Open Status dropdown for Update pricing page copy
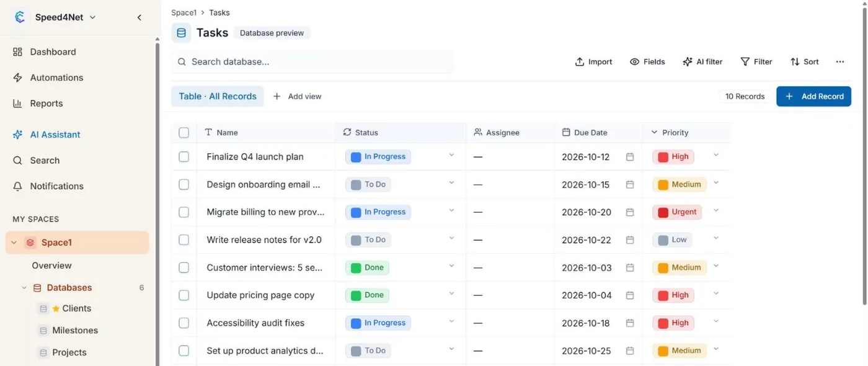The height and width of the screenshot is (366, 868). tap(451, 293)
